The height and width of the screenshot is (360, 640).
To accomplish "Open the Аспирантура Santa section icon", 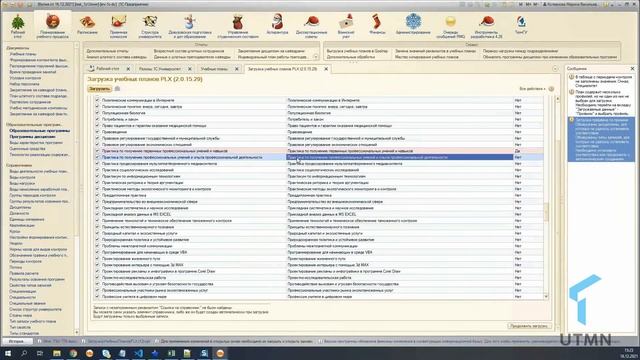I will [x=277, y=24].
